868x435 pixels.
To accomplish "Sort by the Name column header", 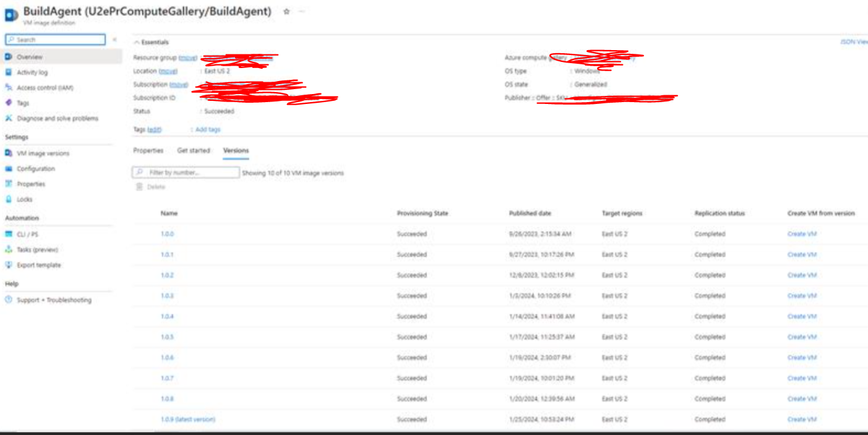I will point(169,213).
